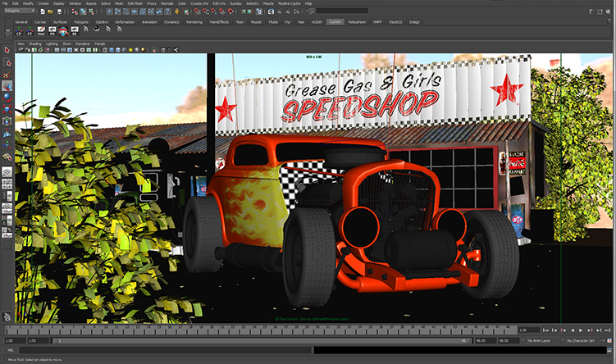This screenshot has width=616, height=364.
Task: Toggle viewport smooth shade cube icon
Action: pyautogui.click(x=112, y=50)
